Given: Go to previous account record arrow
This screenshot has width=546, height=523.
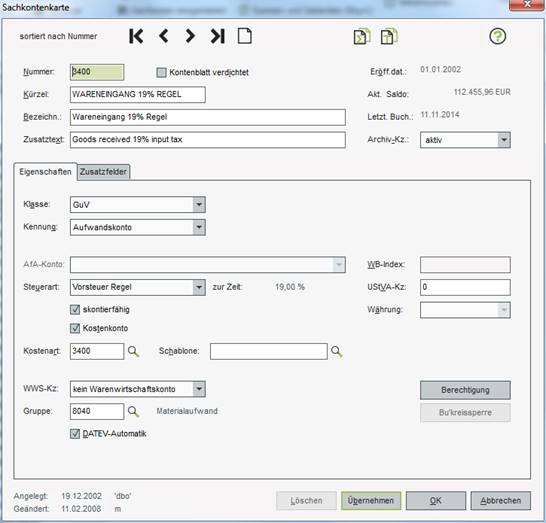Looking at the screenshot, I should tap(164, 36).
